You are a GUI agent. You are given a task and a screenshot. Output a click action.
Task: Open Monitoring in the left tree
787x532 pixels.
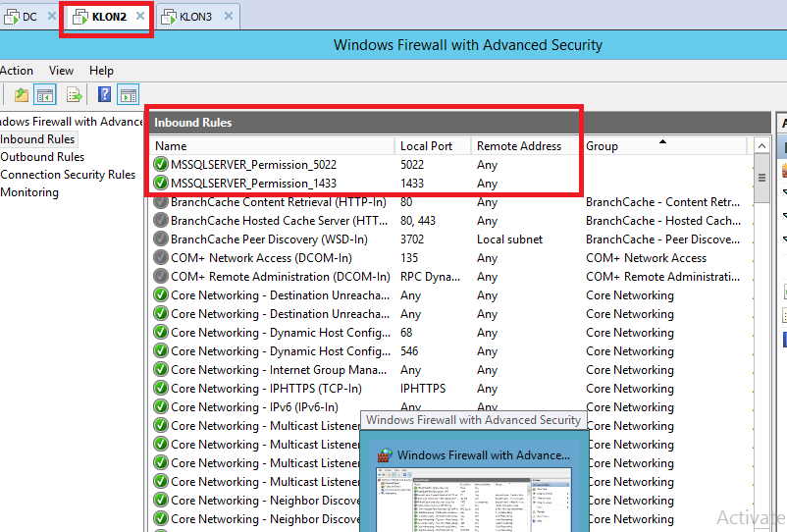pyautogui.click(x=29, y=192)
